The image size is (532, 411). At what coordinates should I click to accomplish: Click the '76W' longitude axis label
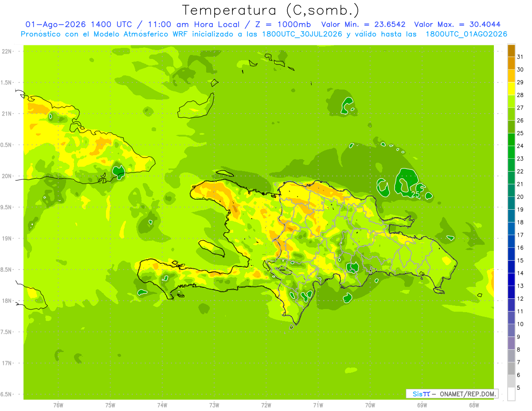58,405
